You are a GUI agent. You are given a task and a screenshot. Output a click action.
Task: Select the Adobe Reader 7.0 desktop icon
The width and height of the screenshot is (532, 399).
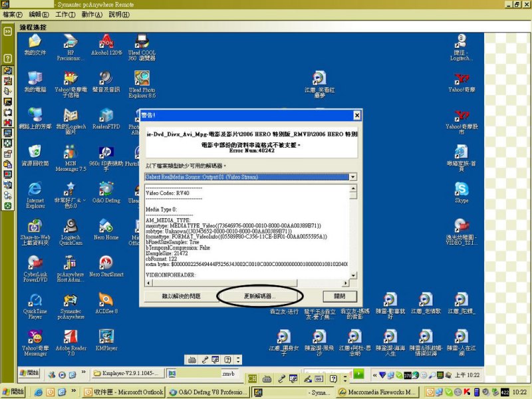pos(70,343)
